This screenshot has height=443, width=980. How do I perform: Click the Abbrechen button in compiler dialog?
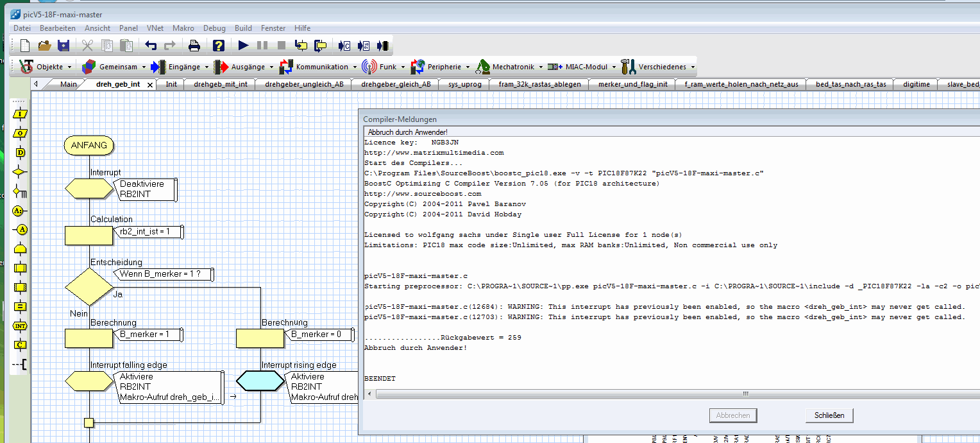pyautogui.click(x=733, y=415)
